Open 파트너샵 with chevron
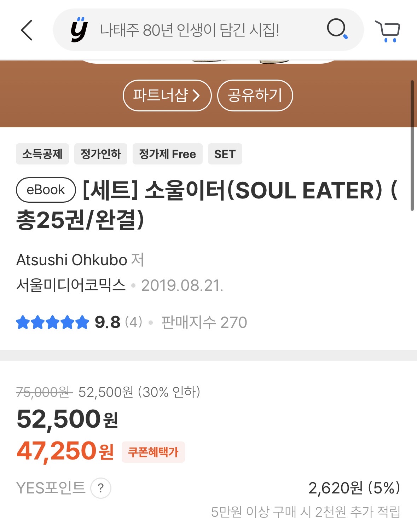The image size is (417, 532). [x=167, y=96]
